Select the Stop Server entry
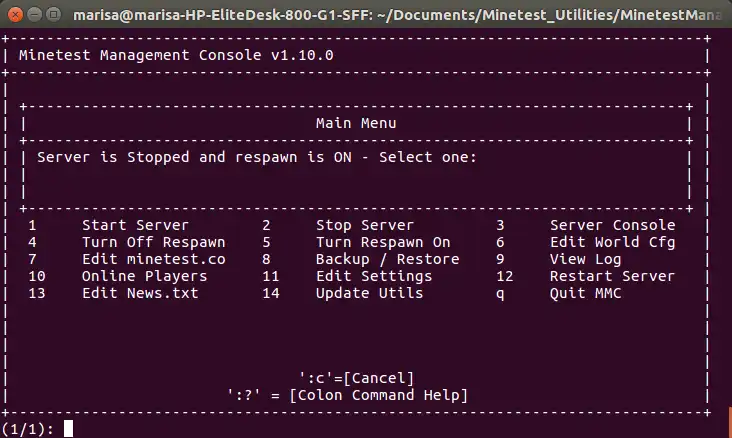The image size is (732, 438). tap(365, 225)
